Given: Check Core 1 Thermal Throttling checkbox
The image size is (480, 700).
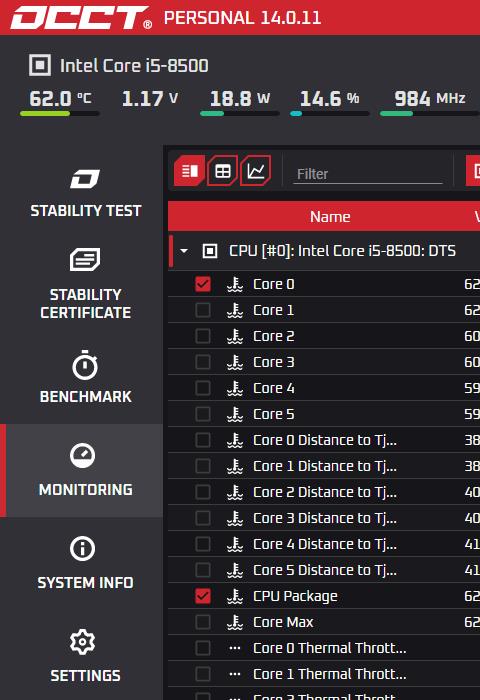Looking at the screenshot, I should tap(203, 674).
